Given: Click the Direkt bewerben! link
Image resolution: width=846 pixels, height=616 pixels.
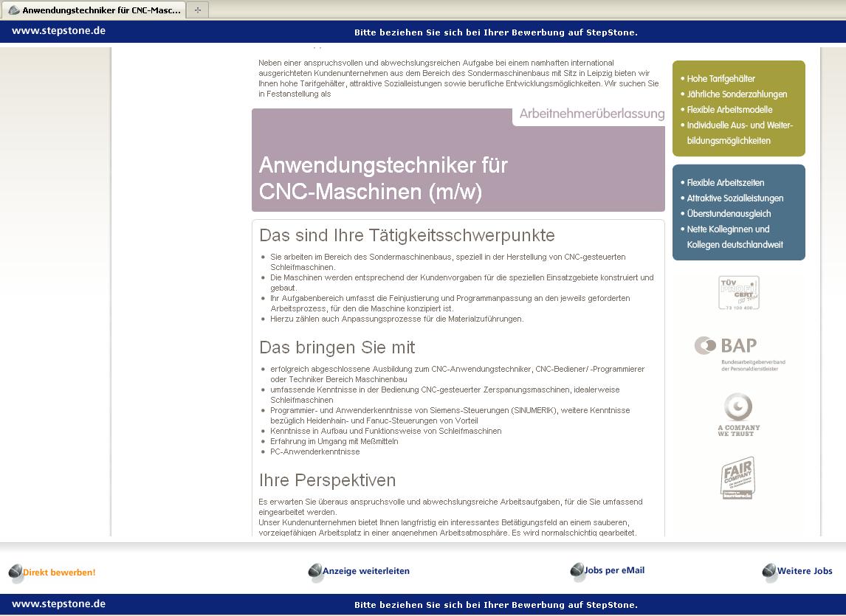Looking at the screenshot, I should click(59, 572).
